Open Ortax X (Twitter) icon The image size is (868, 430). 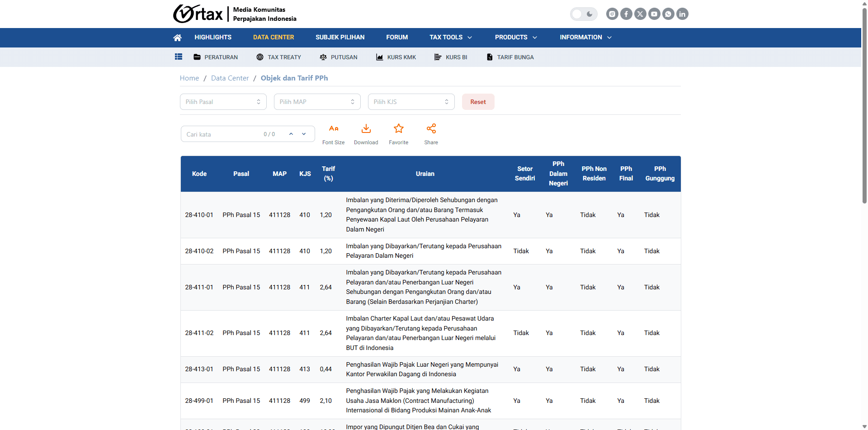pyautogui.click(x=640, y=14)
